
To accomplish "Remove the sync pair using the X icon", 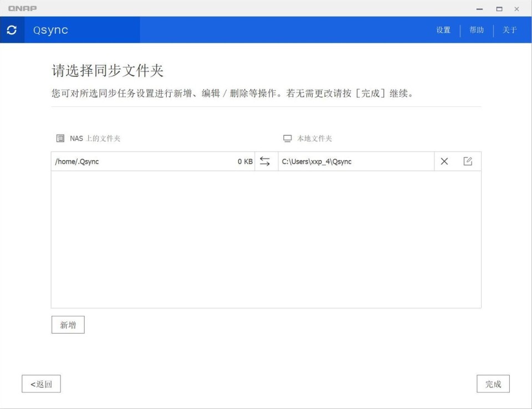I will click(444, 161).
